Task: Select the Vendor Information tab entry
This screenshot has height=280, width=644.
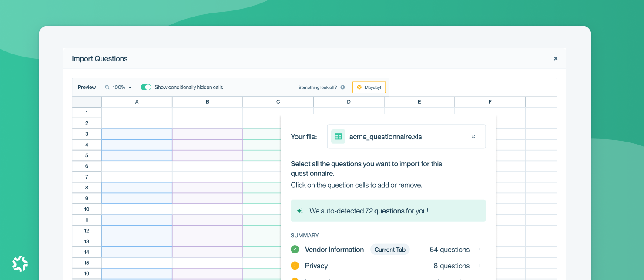Action: click(x=334, y=250)
